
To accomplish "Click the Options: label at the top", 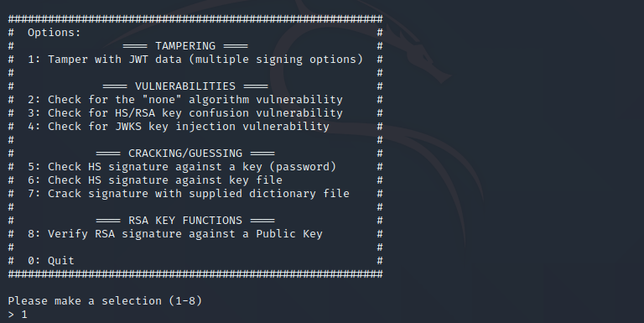I will tap(55, 33).
